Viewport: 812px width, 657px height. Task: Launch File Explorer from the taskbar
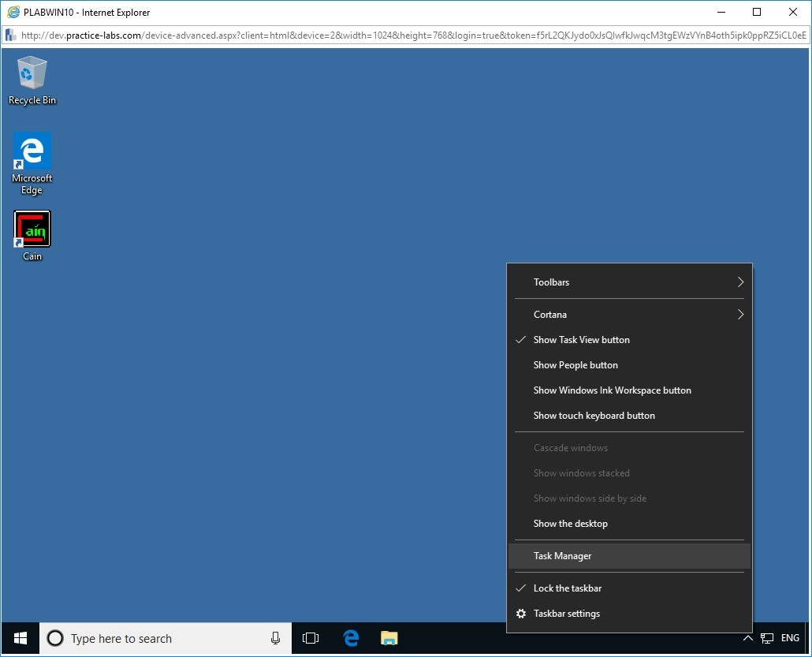(x=389, y=638)
